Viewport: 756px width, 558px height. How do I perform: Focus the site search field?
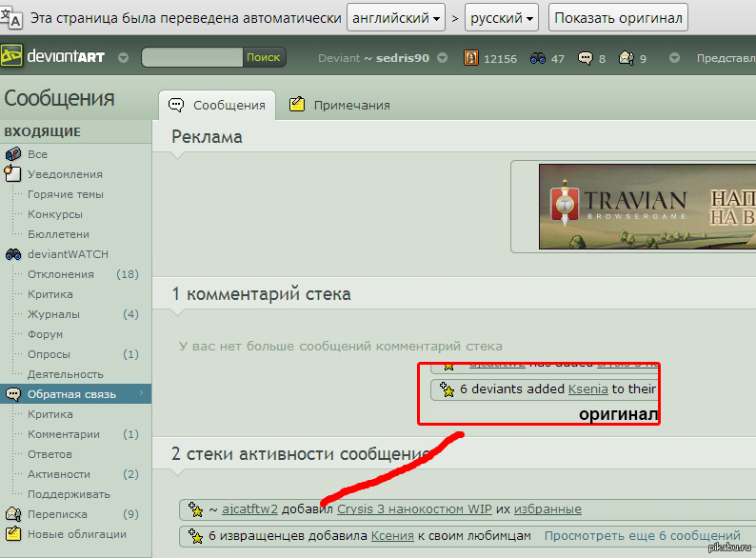pyautogui.click(x=192, y=57)
